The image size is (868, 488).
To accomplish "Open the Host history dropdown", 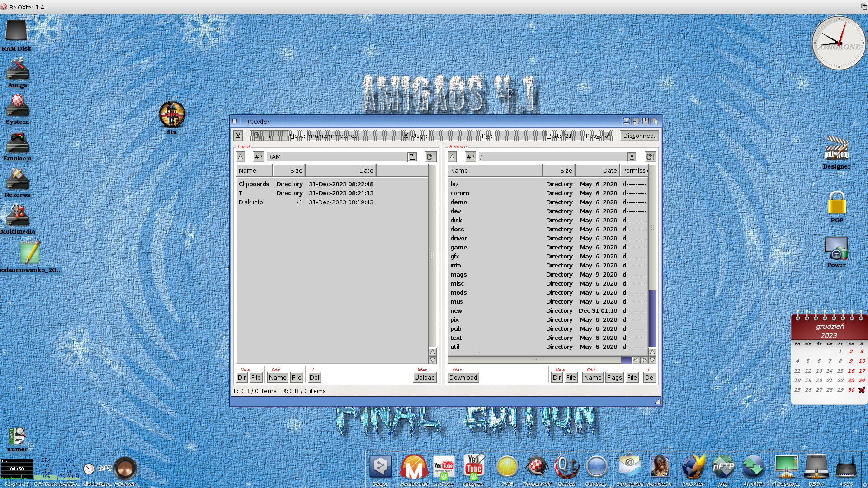I will (x=406, y=136).
